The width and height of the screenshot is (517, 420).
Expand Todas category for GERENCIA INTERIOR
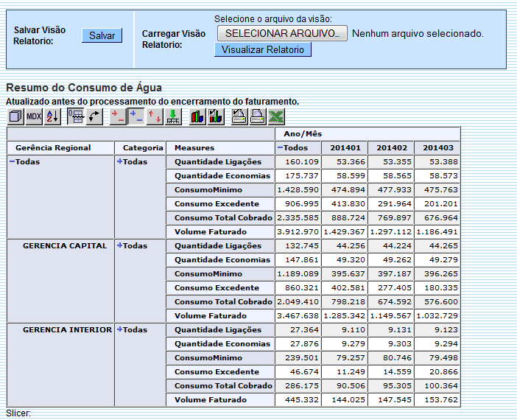(x=119, y=330)
